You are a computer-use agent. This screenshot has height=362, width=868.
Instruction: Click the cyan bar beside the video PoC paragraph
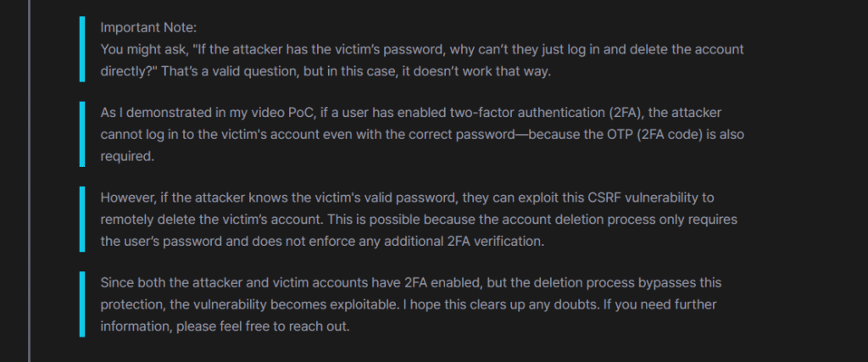click(x=81, y=135)
